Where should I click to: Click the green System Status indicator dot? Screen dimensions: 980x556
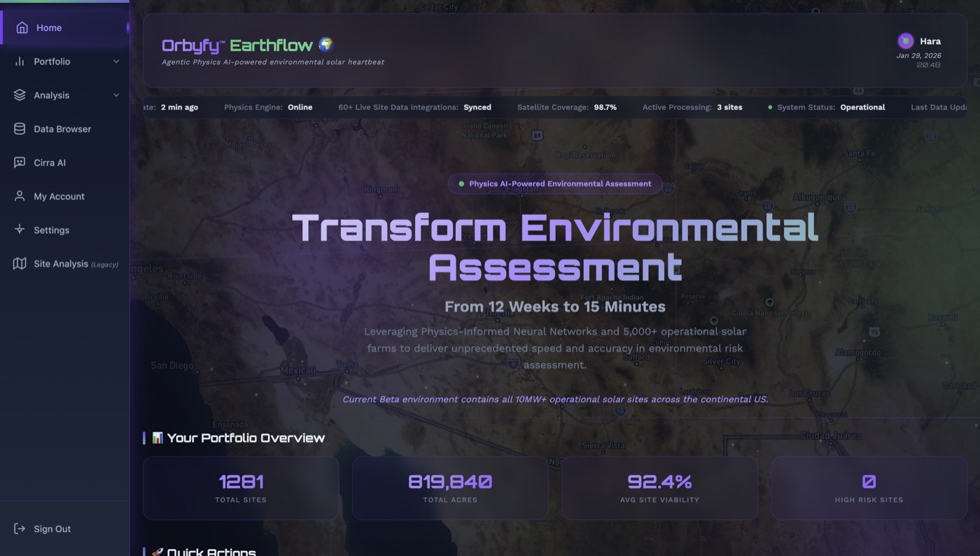pyautogui.click(x=770, y=107)
